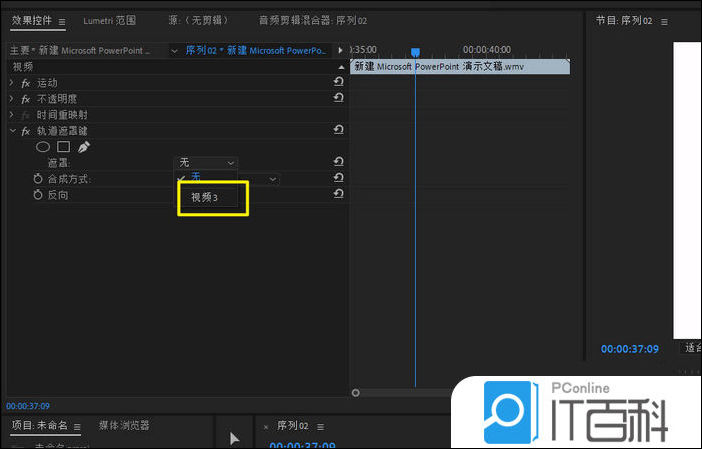Open the 遮罩 dropdown showing 无
Image resolution: width=702 pixels, height=449 pixels.
tap(207, 162)
